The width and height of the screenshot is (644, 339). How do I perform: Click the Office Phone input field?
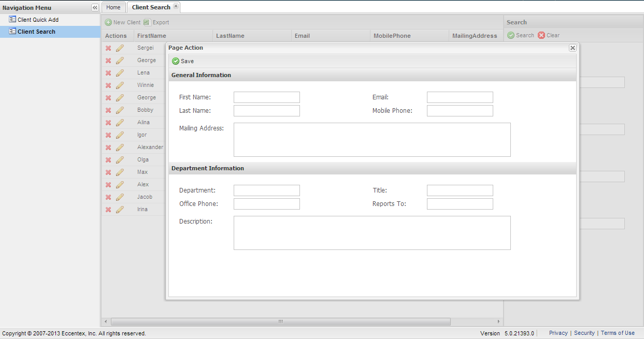tap(267, 204)
